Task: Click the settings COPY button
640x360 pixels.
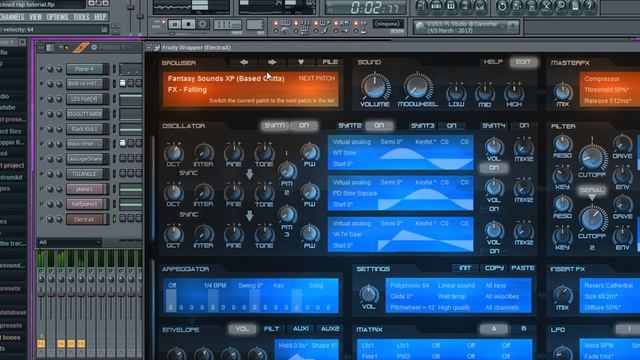Action: (494, 268)
